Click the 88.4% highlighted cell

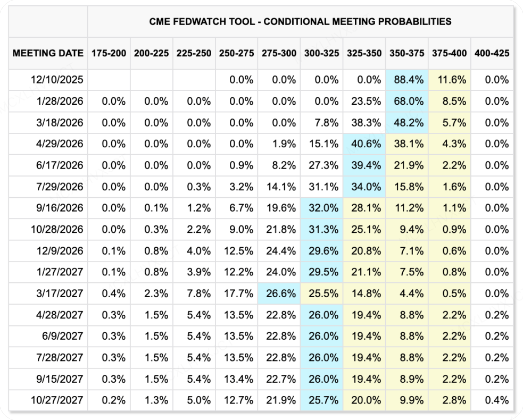[406, 80]
